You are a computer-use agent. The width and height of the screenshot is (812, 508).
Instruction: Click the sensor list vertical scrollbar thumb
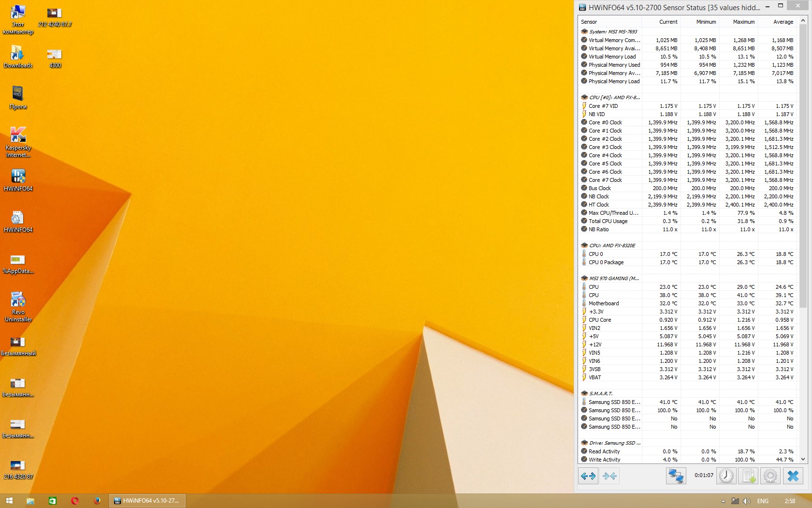pos(803,166)
